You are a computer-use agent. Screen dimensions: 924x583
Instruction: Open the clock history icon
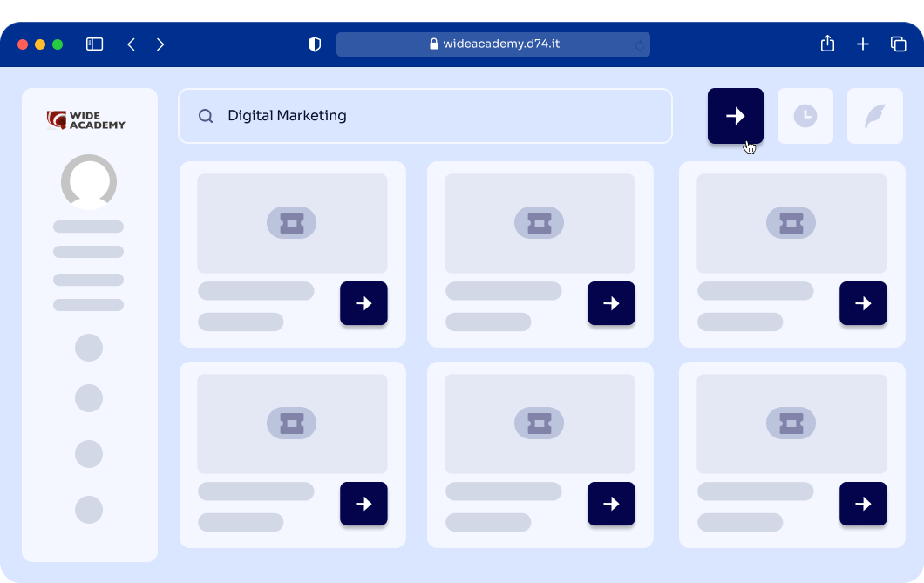coord(805,116)
